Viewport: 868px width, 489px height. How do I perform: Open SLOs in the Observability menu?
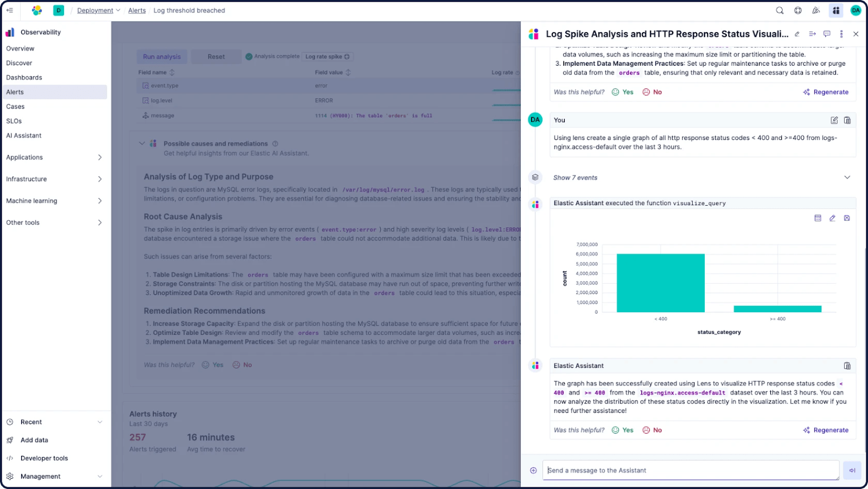coord(14,121)
